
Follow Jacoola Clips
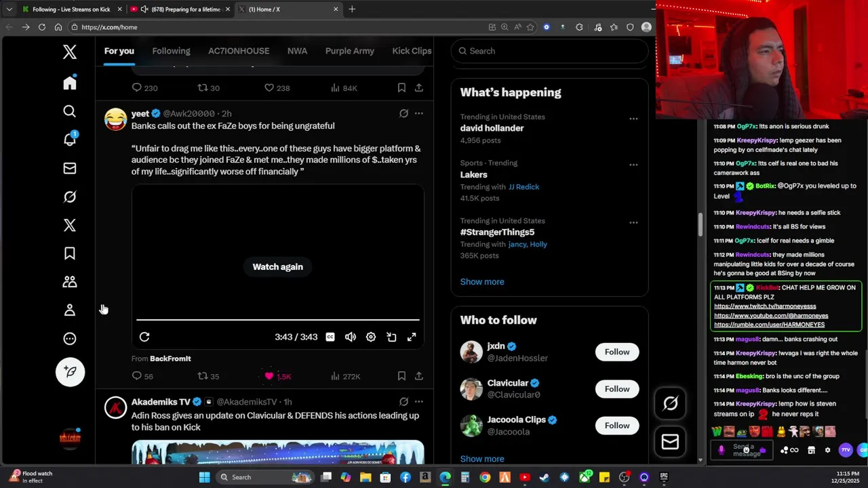[x=617, y=426]
